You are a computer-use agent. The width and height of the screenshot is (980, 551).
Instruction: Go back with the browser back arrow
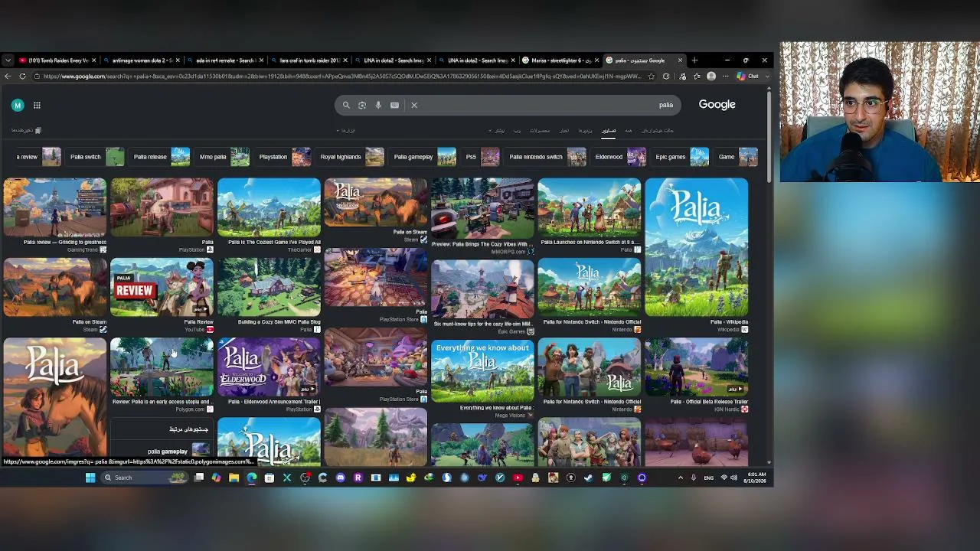pyautogui.click(x=8, y=77)
